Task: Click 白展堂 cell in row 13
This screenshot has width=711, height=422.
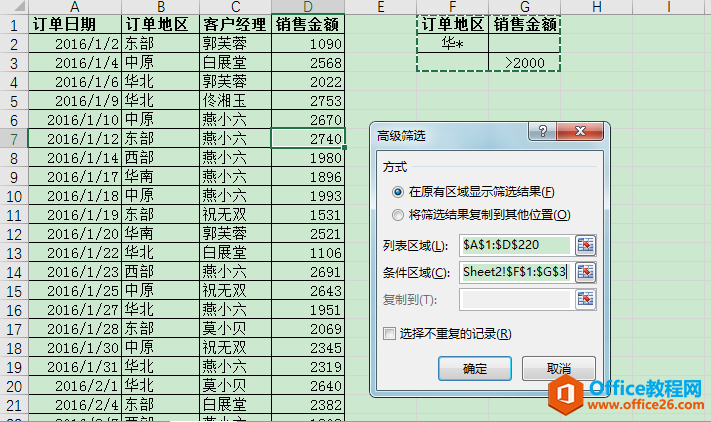Action: [x=235, y=253]
